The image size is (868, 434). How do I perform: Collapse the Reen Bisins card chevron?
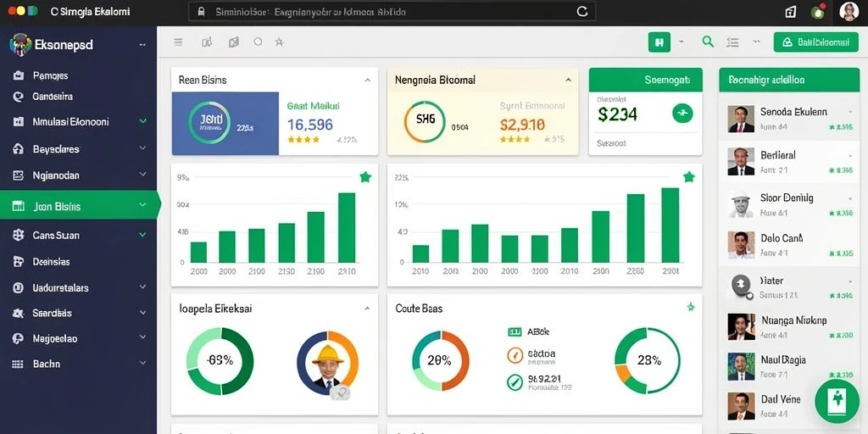(367, 81)
